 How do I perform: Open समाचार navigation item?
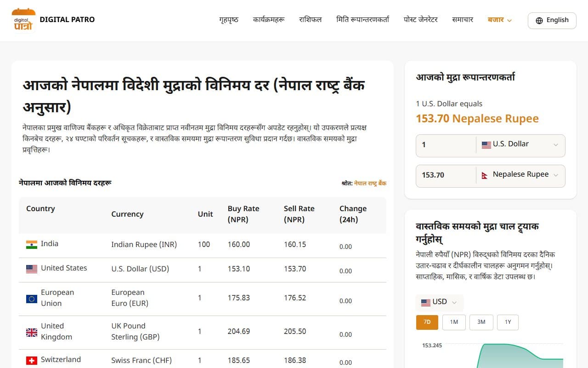(463, 20)
